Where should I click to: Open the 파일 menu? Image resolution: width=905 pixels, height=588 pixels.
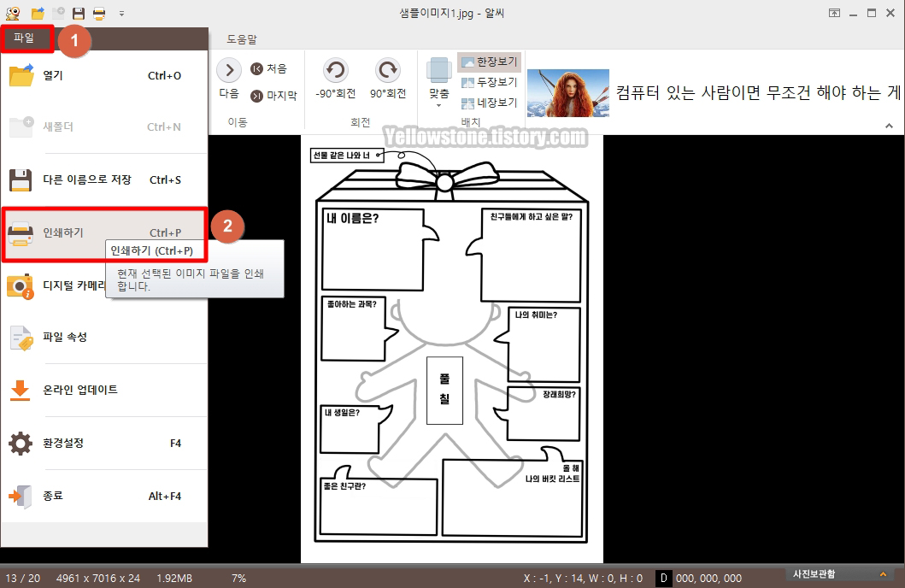(x=26, y=38)
